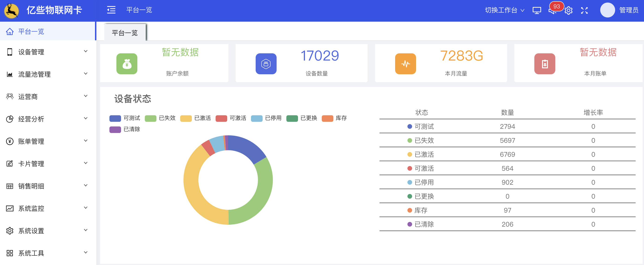This screenshot has width=644, height=265.
Task: Click the 增长率 column header
Action: pos(593,112)
